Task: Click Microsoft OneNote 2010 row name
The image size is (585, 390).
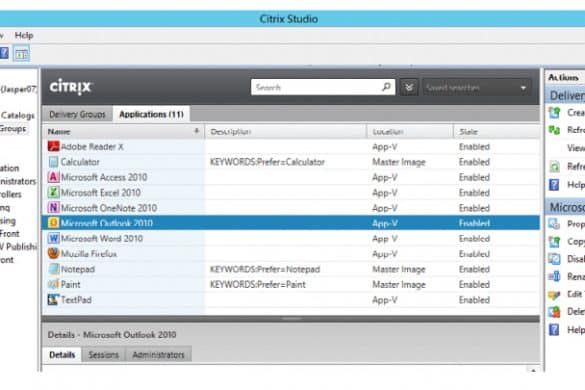Action: (x=109, y=208)
